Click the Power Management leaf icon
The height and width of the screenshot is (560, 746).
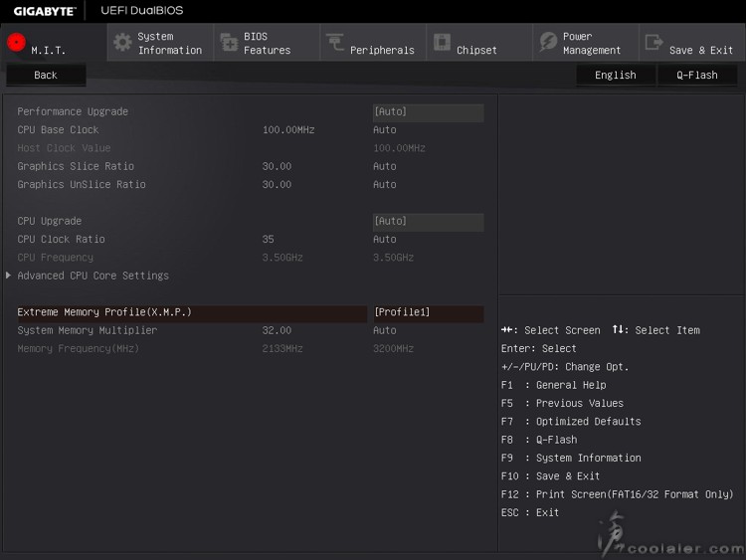[x=548, y=42]
